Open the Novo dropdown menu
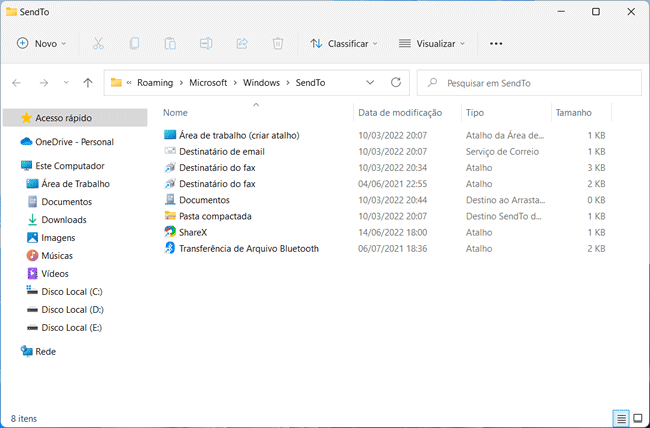This screenshot has width=650, height=428. 42,44
